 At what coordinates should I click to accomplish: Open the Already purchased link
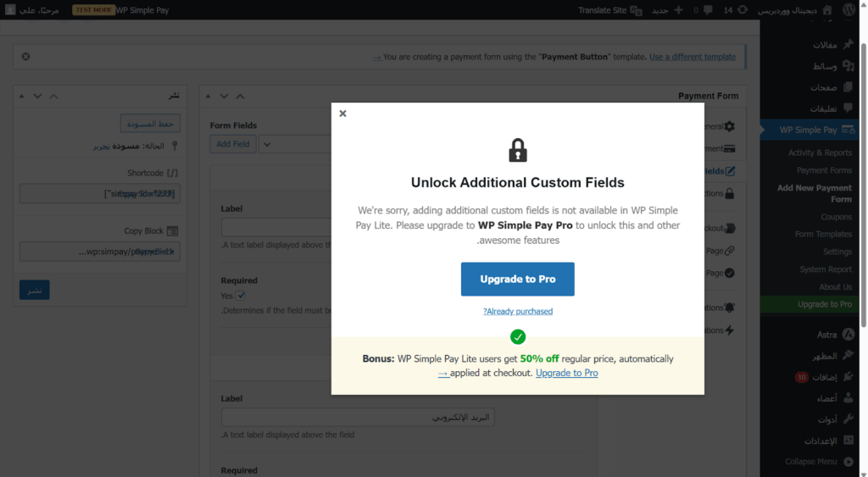click(x=518, y=311)
